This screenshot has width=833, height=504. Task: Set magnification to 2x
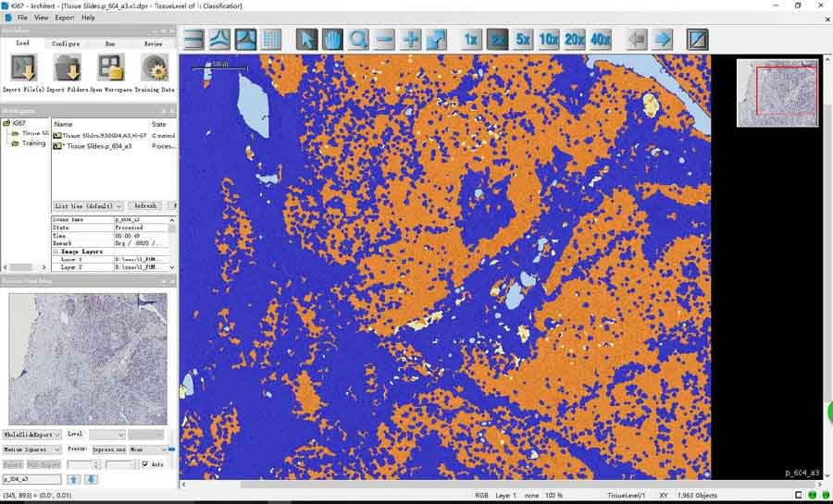point(497,40)
